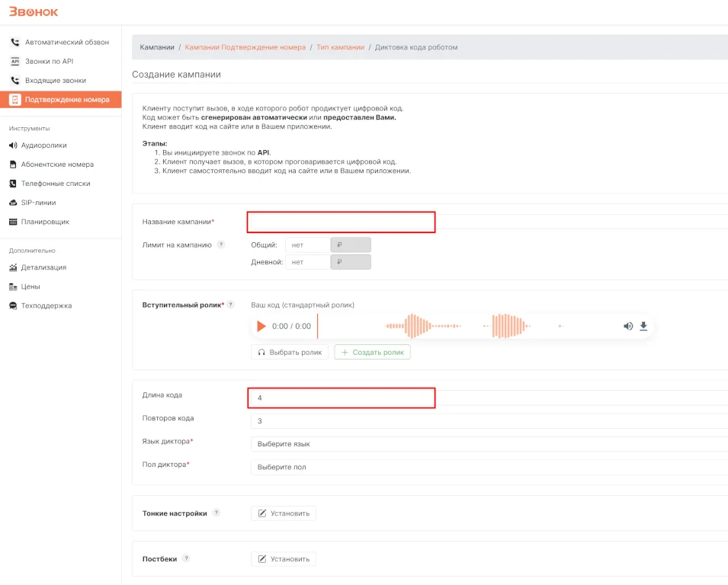Open the Пол диктора dropdown

click(488, 467)
